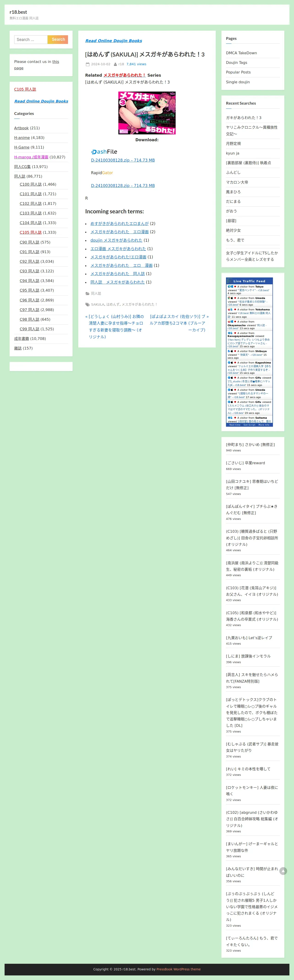Click the calendar icon by 2024-10-02
The height and width of the screenshot is (980, 294).
coord(87,64)
